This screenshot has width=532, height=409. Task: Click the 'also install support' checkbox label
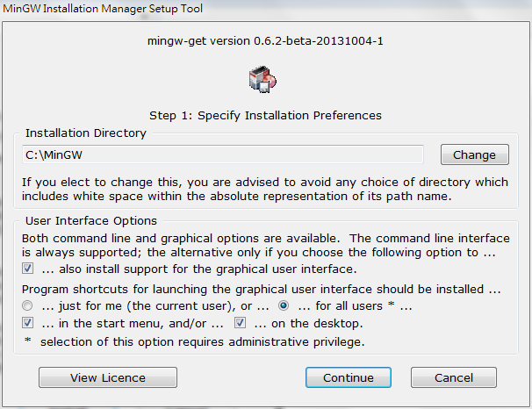coord(199,269)
